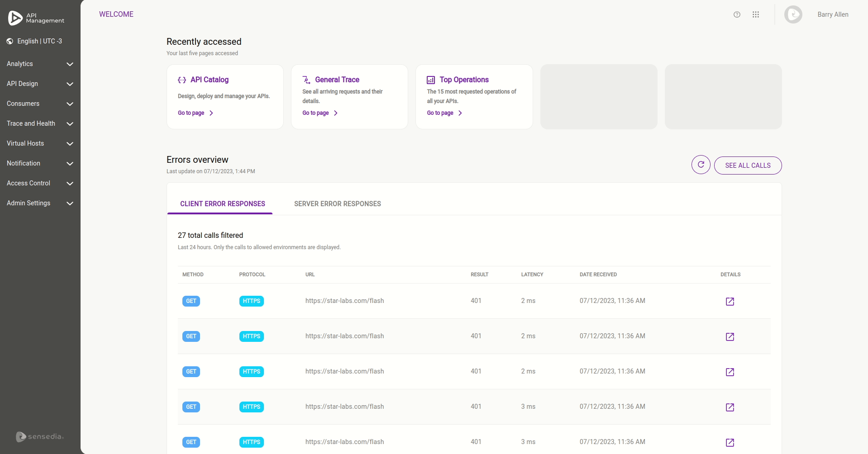The image size is (868, 454).
Task: Open details of the first error call
Action: [730, 302]
